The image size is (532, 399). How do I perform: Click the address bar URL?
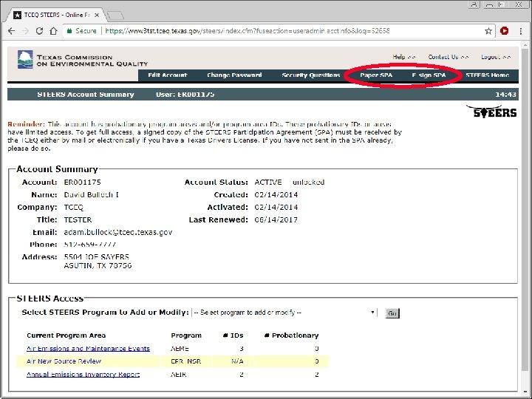pos(248,31)
